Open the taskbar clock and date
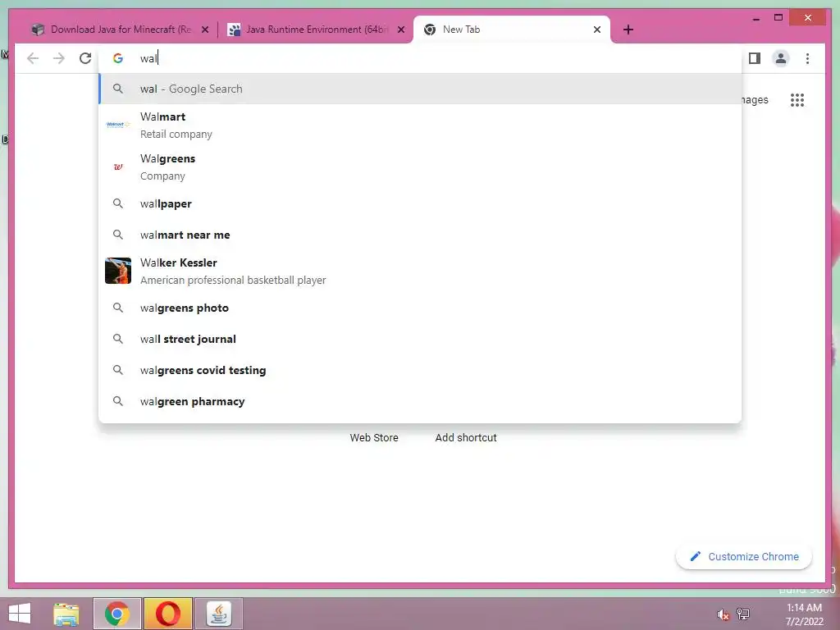 pyautogui.click(x=804, y=614)
